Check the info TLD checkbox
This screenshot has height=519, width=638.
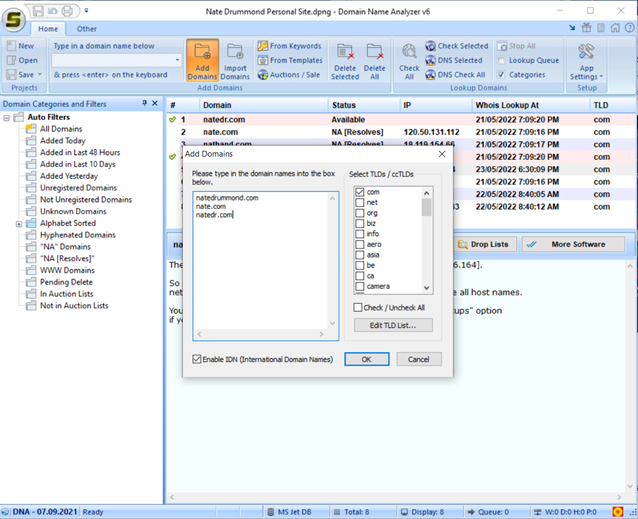click(360, 234)
